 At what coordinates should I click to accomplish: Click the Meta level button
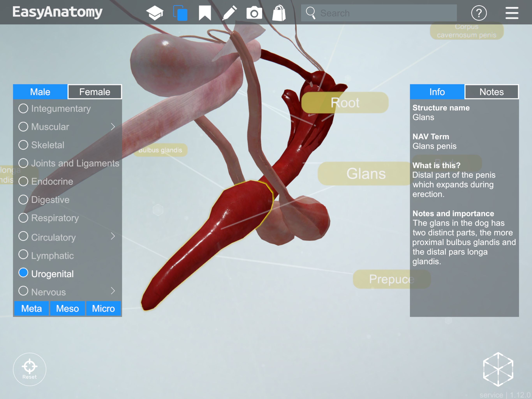(32, 308)
